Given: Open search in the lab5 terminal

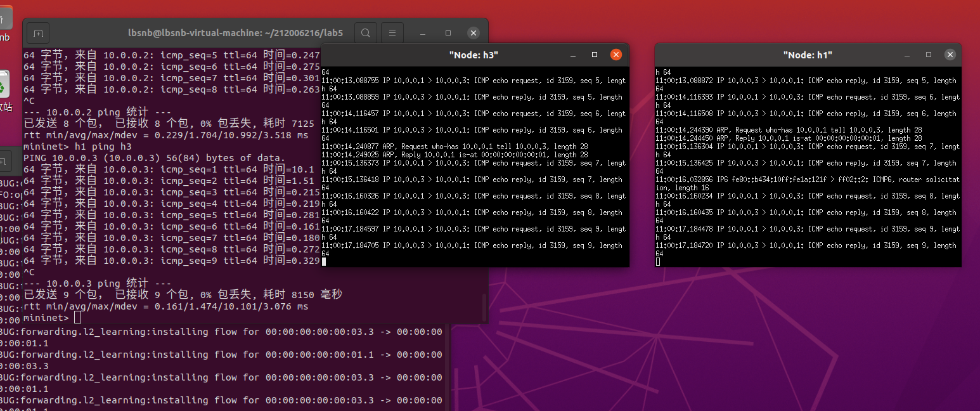Looking at the screenshot, I should point(366,33).
